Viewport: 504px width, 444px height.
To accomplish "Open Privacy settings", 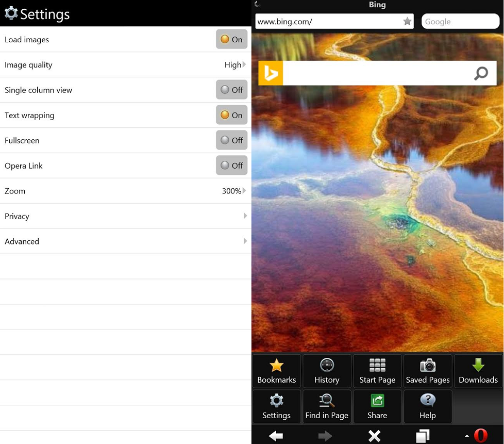I will coord(126,216).
